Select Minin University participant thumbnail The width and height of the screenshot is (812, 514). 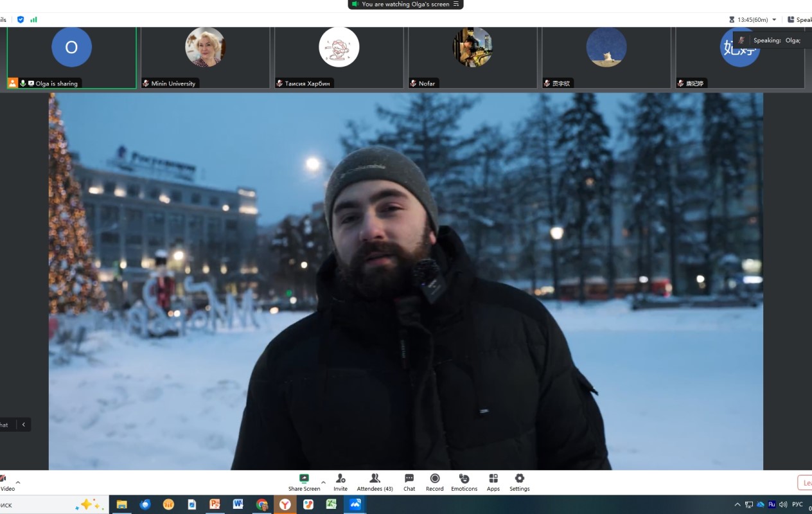point(205,57)
